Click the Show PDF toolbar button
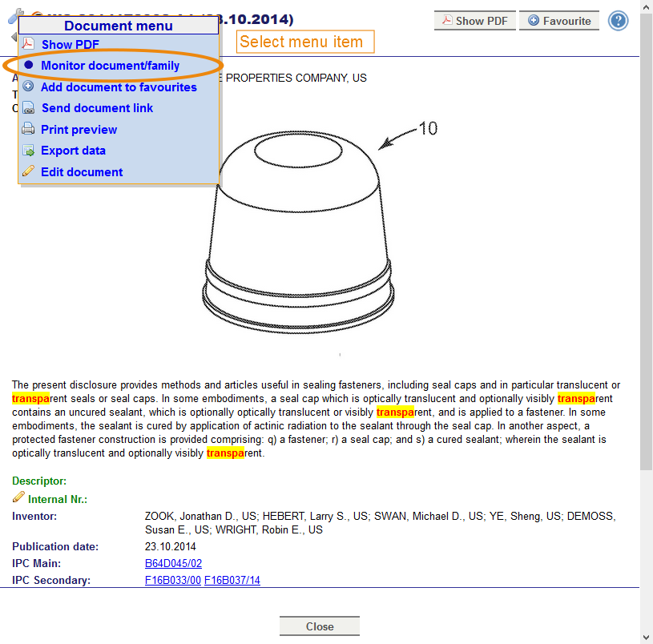 [x=475, y=21]
